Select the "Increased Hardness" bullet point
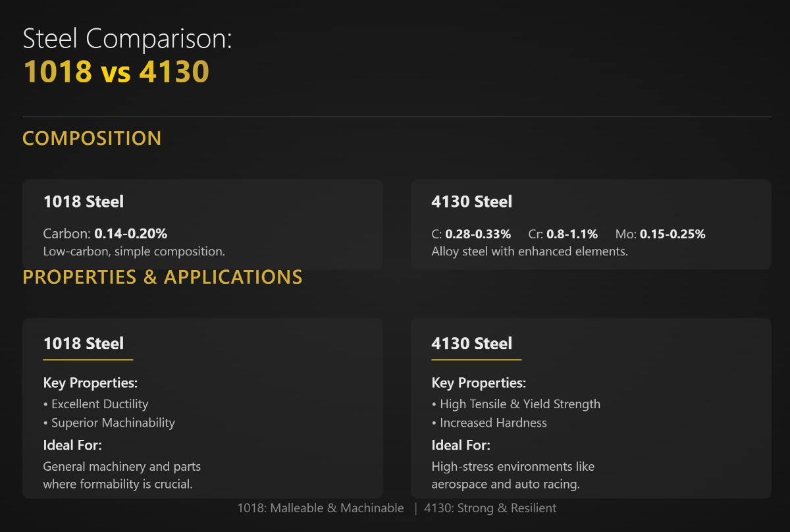This screenshot has height=532, width=790. [489, 423]
